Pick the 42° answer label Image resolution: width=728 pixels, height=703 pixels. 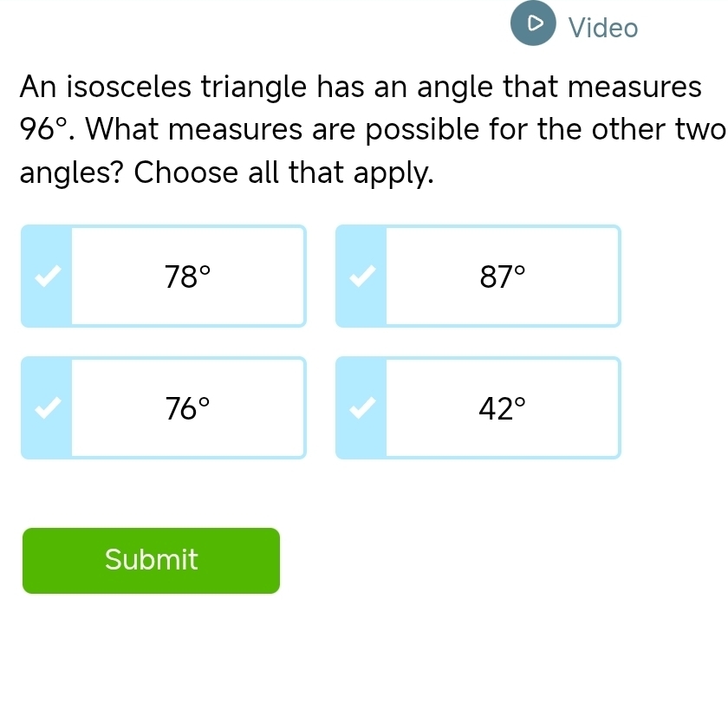click(503, 408)
